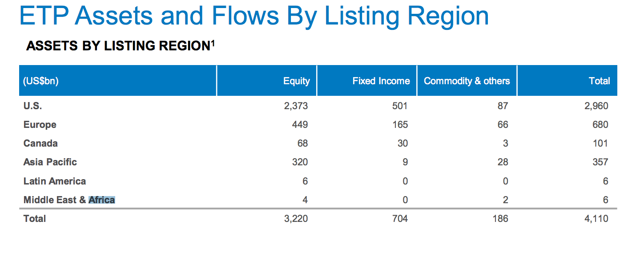Click Middle East & Africa Commodity value "2"

point(506,200)
